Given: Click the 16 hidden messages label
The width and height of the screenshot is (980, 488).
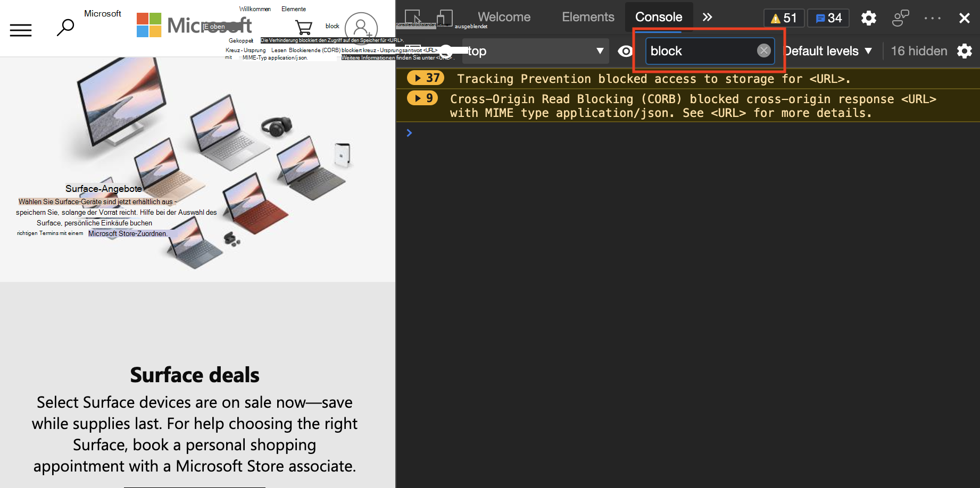Looking at the screenshot, I should [919, 51].
